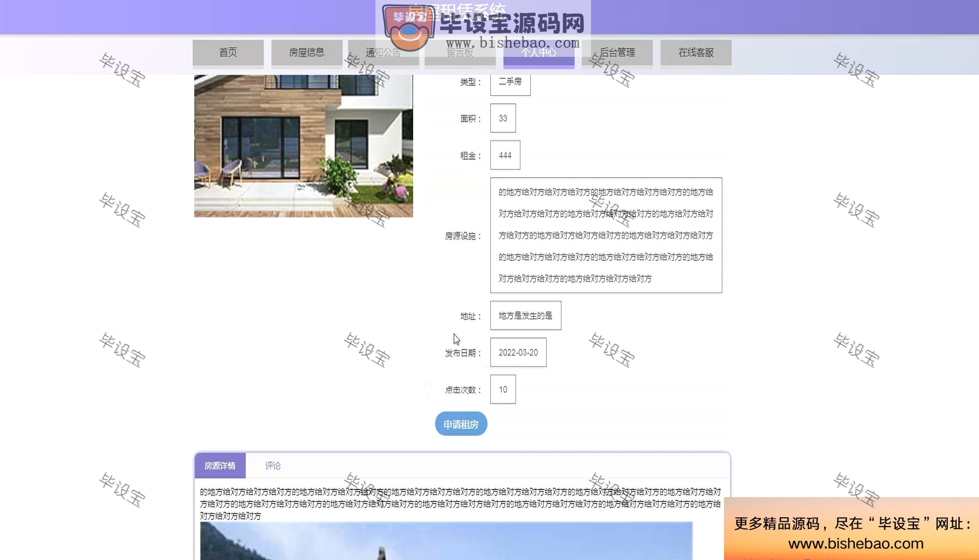The height and width of the screenshot is (560, 979).
Task: Click the 发布日期： label
Action: pos(463,353)
